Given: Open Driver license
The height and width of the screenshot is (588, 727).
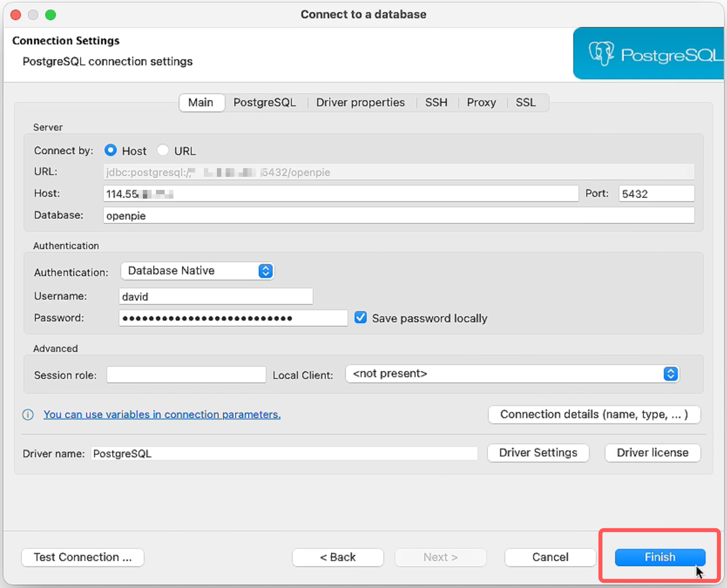Looking at the screenshot, I should coord(653,453).
